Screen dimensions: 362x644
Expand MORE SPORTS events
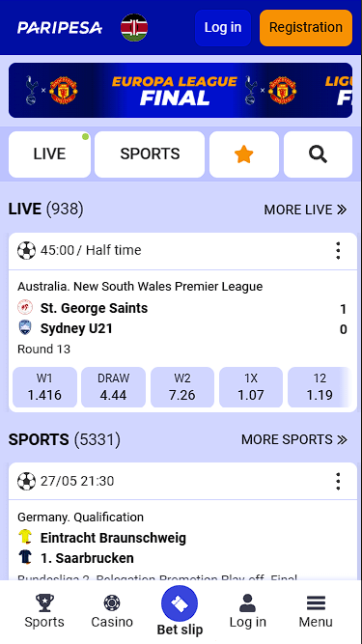coord(294,439)
